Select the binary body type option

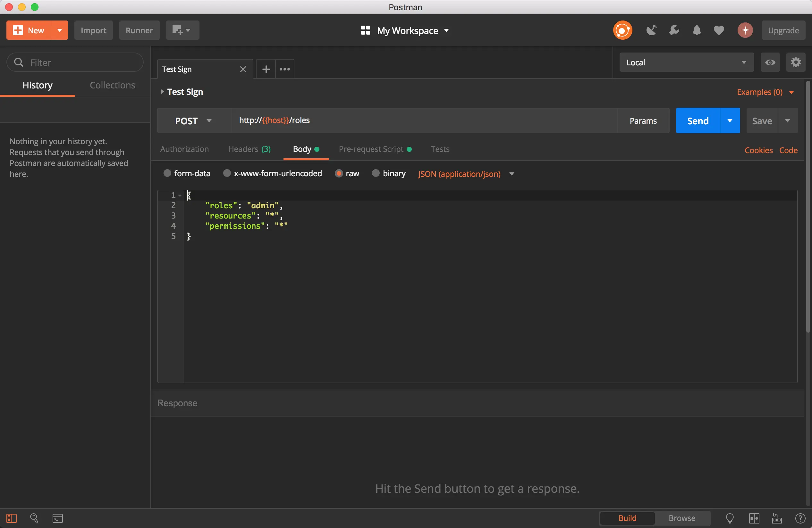(375, 173)
